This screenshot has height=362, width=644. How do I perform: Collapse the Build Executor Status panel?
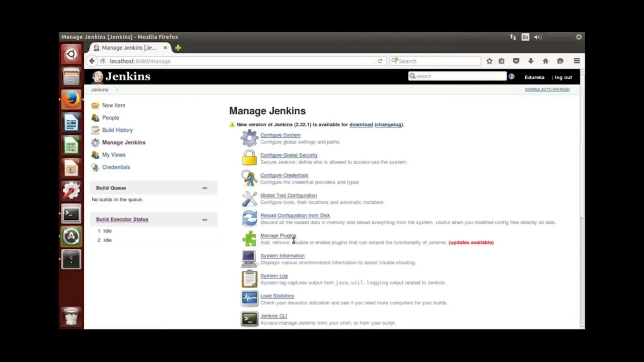click(x=205, y=220)
